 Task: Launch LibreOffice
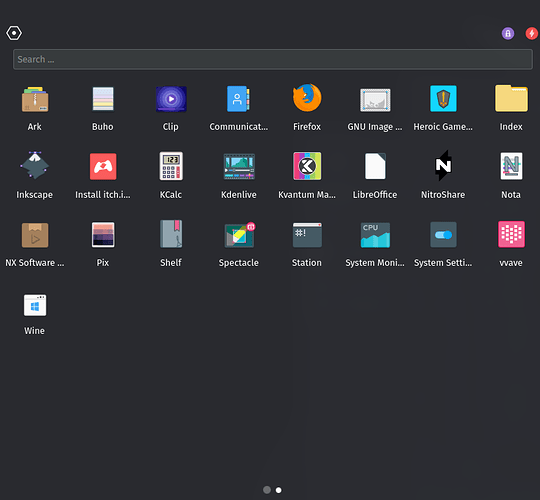pyautogui.click(x=375, y=166)
